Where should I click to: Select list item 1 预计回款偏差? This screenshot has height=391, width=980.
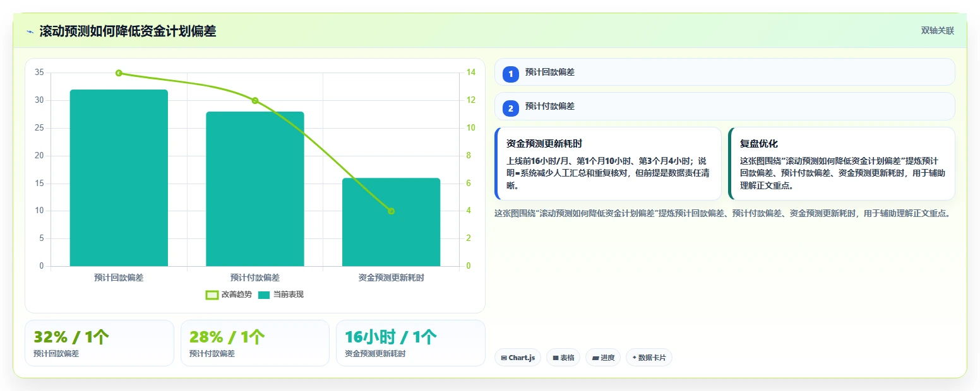coord(724,72)
